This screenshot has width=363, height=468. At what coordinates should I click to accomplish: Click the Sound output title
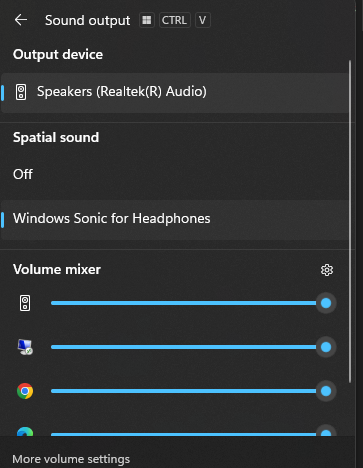(x=87, y=21)
